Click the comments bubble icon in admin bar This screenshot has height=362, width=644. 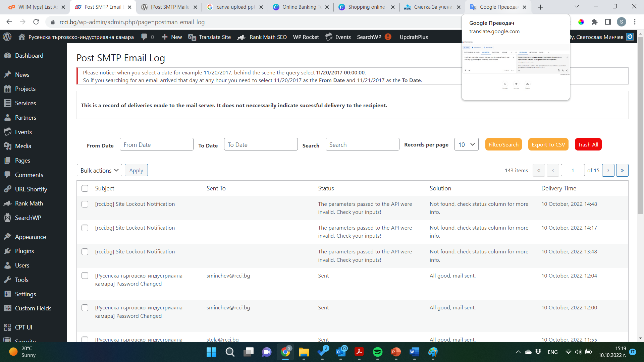(144, 37)
